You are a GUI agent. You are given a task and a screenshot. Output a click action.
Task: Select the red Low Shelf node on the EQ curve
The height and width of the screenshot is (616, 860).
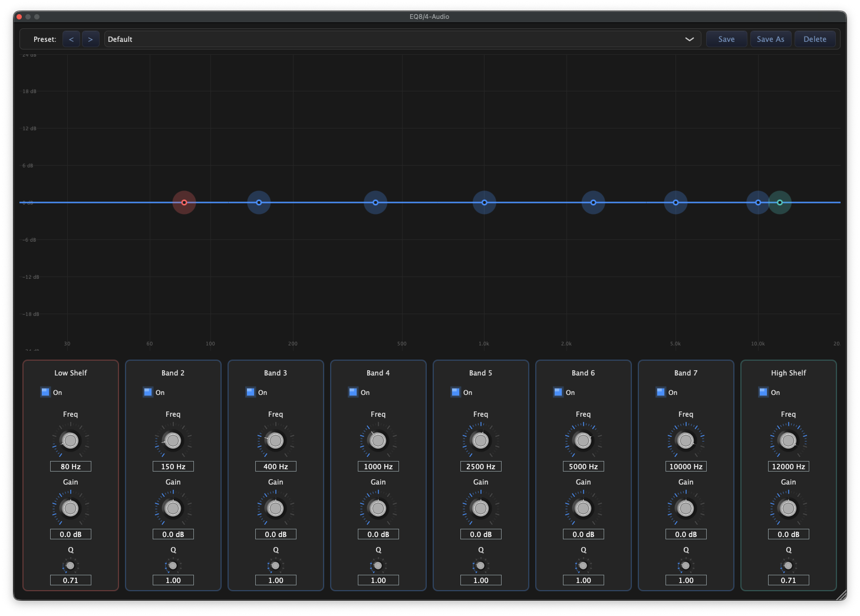[x=184, y=202]
